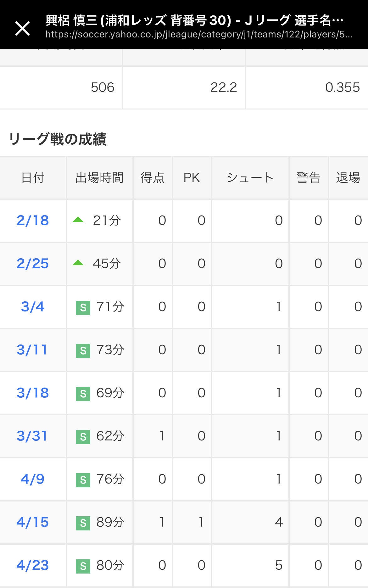
Task: View the 3/18 match page
Action: [33, 393]
